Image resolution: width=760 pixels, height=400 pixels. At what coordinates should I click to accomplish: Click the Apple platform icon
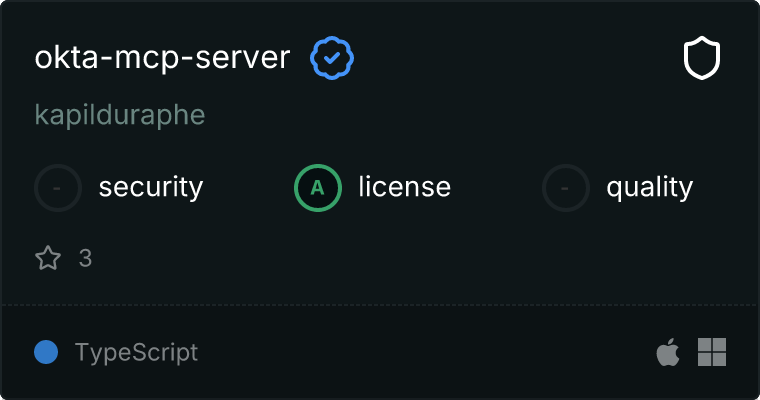click(667, 352)
